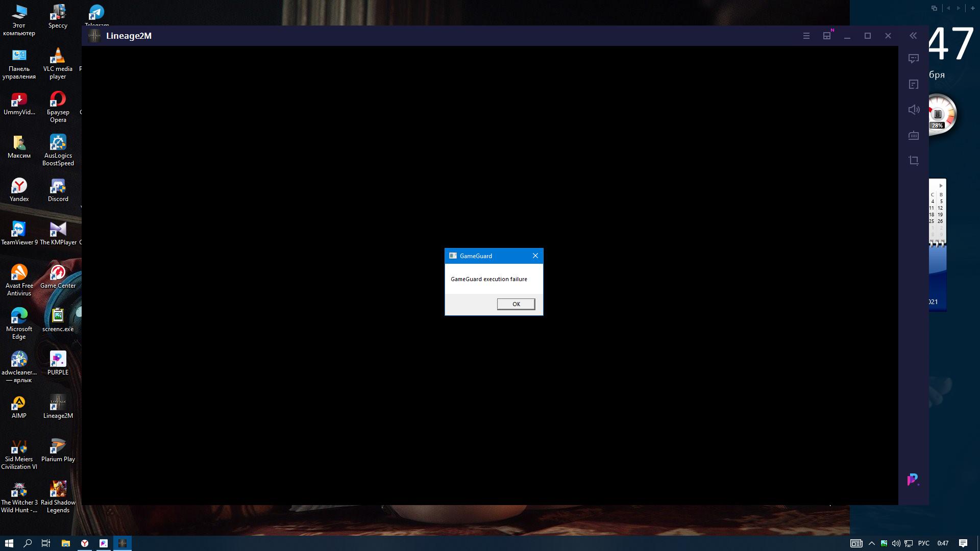Close the GameGuard dialog
Viewport: 980px width, 551px height.
coord(535,256)
